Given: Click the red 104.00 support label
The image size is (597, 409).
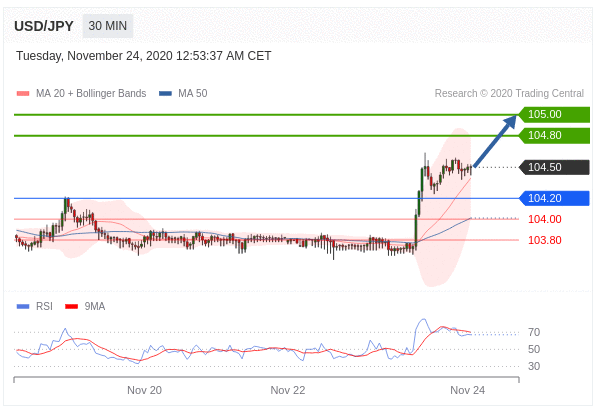Looking at the screenshot, I should click(545, 219).
